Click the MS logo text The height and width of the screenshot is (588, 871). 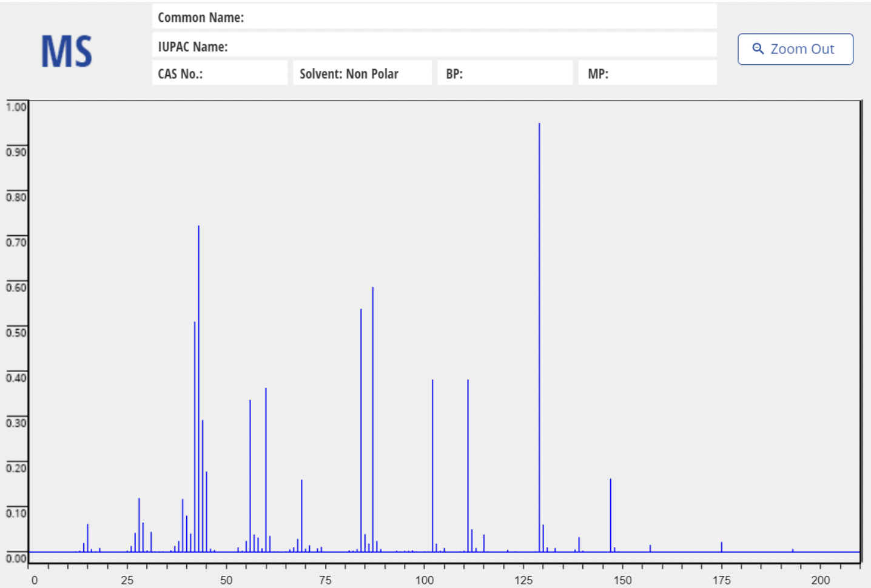tap(67, 52)
